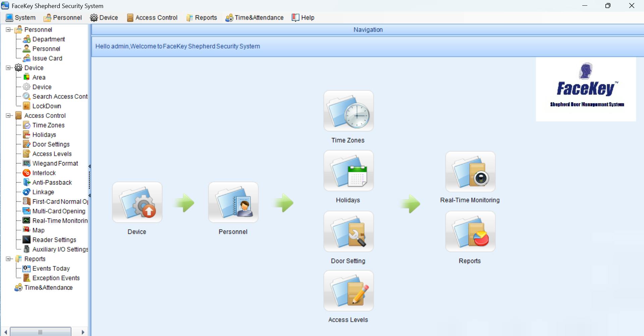Click the Holidays label in navigation
644x336 pixels.
pos(348,200)
